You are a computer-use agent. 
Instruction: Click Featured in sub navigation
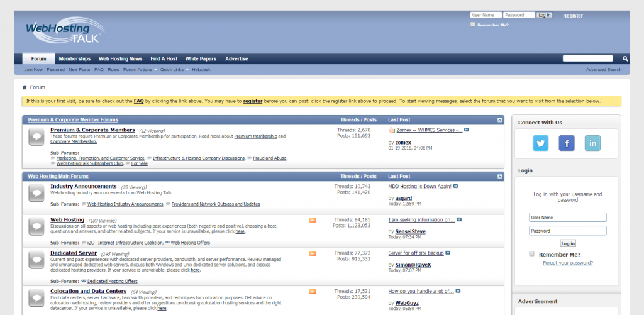coord(55,69)
